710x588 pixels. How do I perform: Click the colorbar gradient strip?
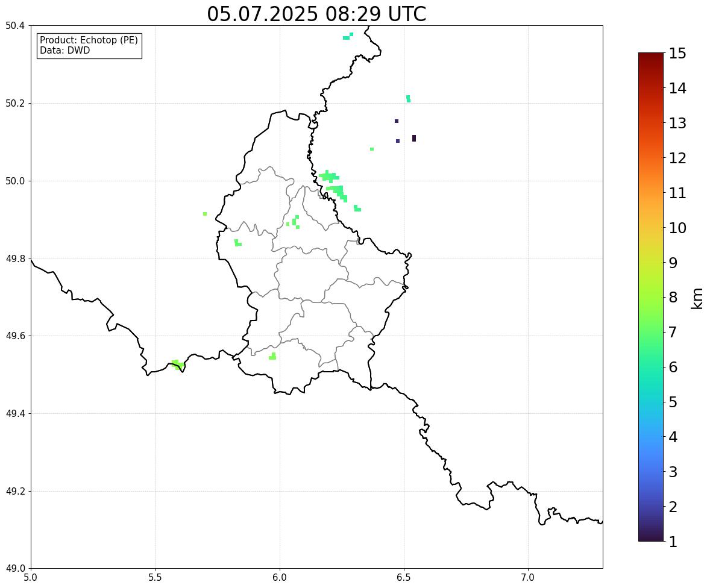pos(651,297)
